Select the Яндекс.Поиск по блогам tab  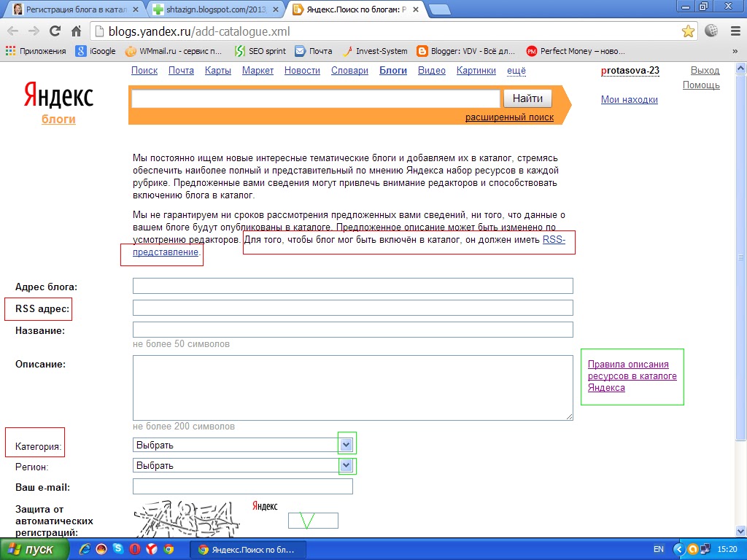click(x=356, y=9)
